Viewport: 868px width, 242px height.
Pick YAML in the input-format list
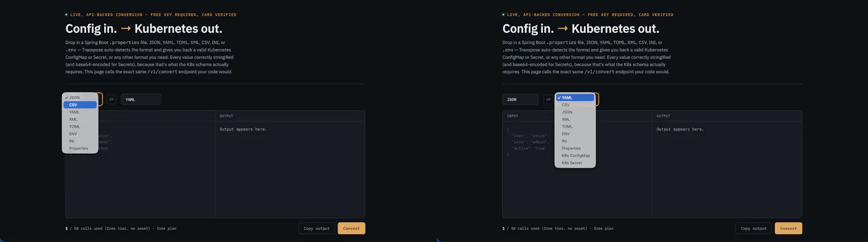click(x=80, y=112)
